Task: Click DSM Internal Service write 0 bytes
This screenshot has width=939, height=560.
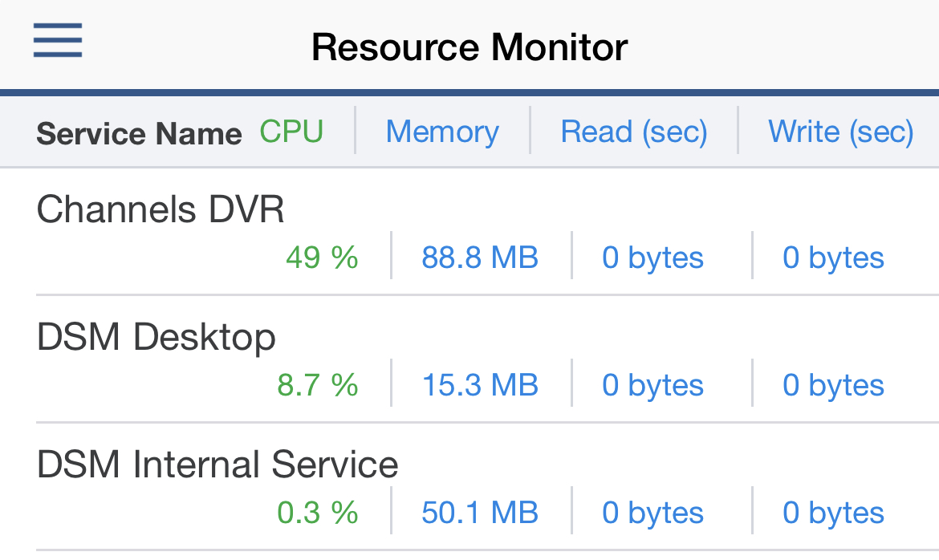Action: pos(834,513)
